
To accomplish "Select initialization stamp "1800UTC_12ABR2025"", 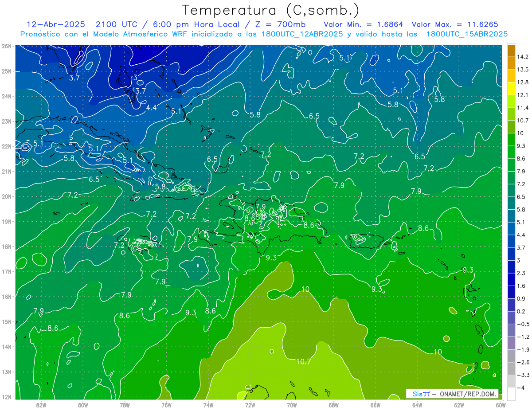I will pyautogui.click(x=303, y=34).
